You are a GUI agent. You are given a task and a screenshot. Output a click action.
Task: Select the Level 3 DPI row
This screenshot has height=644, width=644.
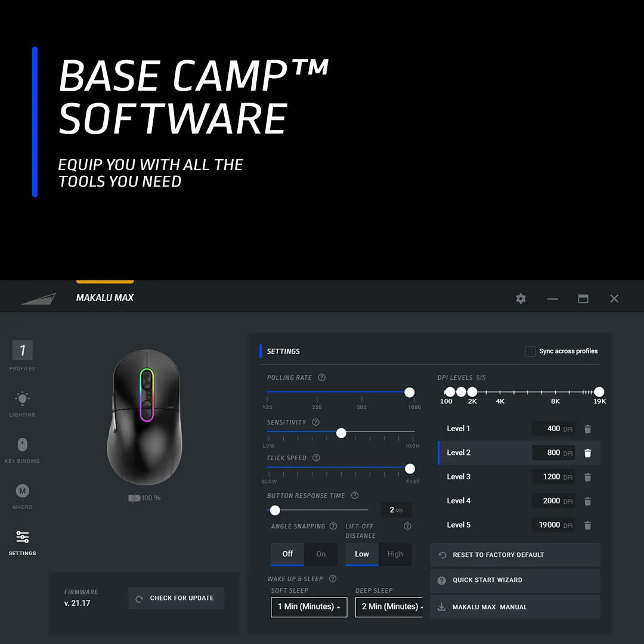click(519, 477)
